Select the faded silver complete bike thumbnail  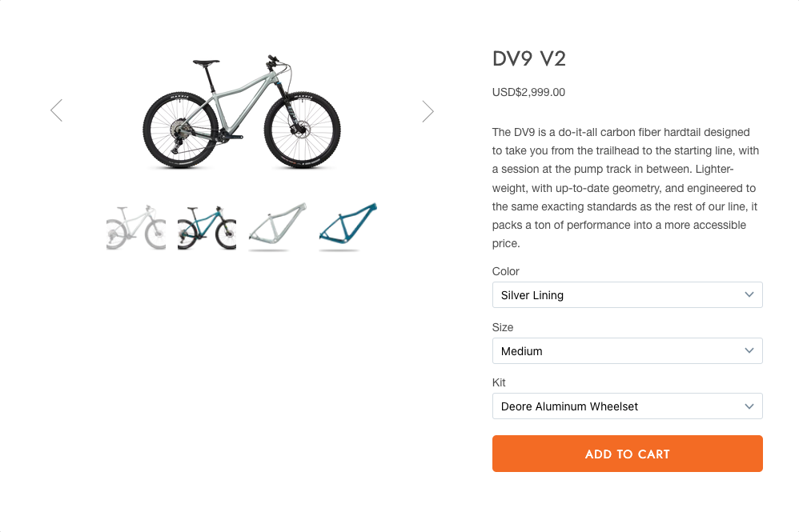[136, 227]
